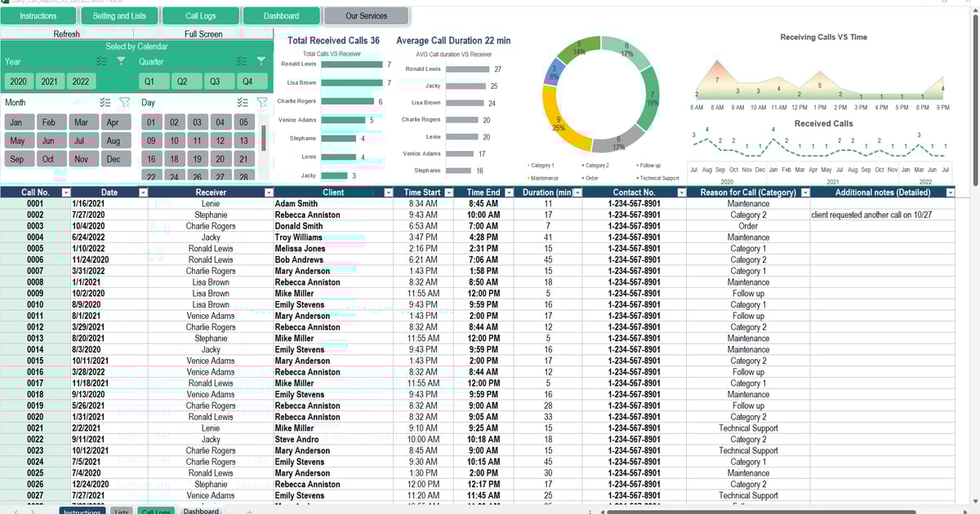Clear filters on the Month slicer
The image size is (980, 514).
click(124, 104)
